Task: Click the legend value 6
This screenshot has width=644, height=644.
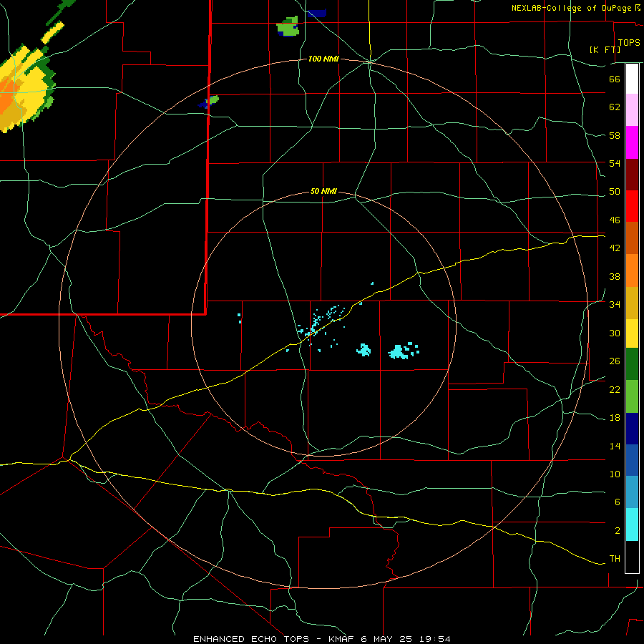Action: click(x=617, y=502)
